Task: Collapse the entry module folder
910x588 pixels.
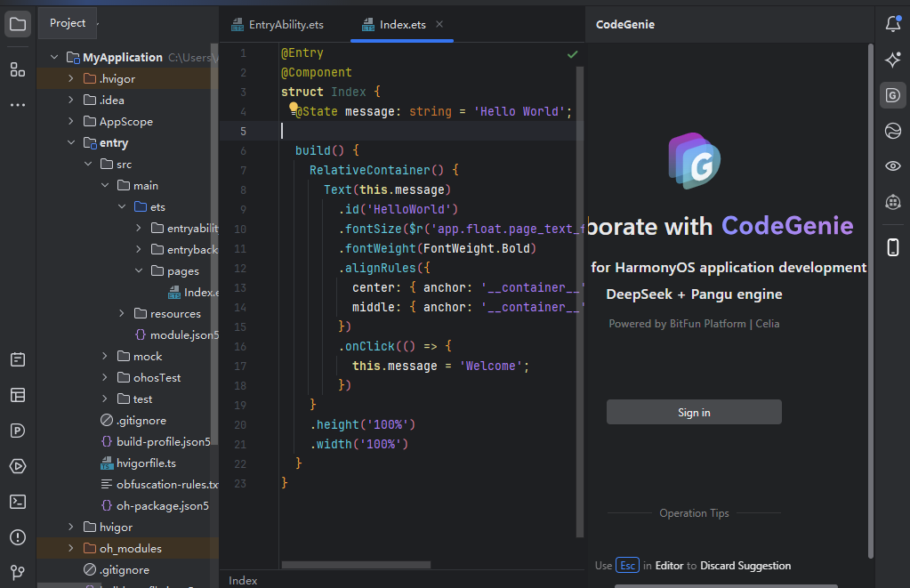Action: pyautogui.click(x=71, y=143)
